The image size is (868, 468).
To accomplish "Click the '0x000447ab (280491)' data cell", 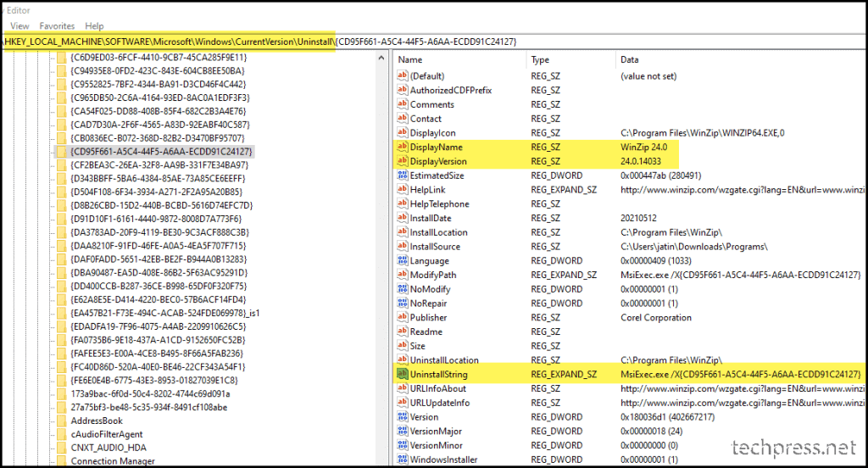I will pos(660,175).
